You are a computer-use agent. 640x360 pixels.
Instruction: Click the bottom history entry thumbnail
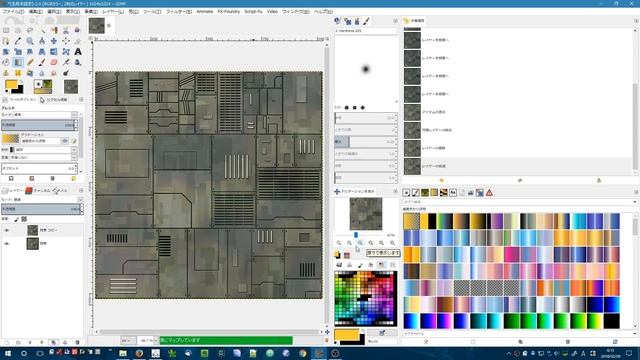coord(412,166)
